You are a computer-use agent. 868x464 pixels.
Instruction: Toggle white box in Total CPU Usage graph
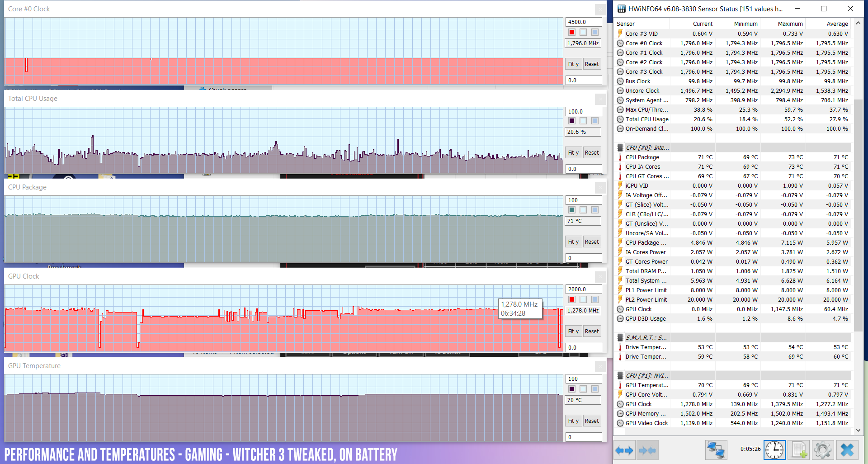(x=583, y=121)
